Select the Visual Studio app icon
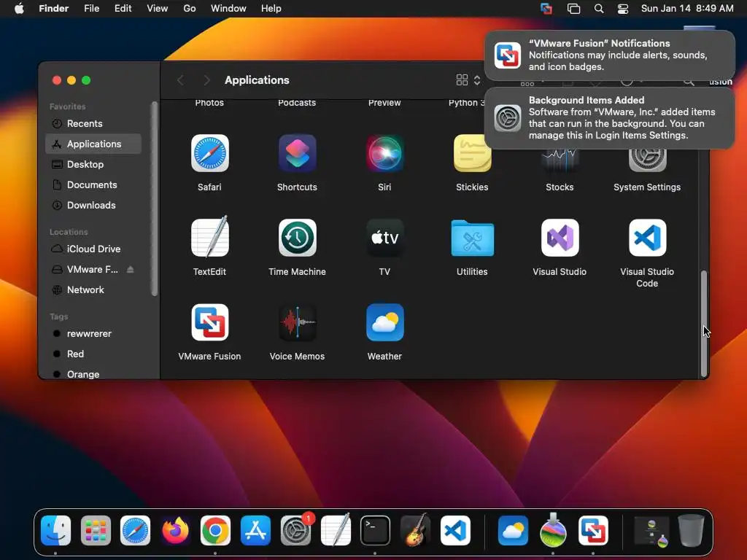Image resolution: width=747 pixels, height=560 pixels. point(560,238)
